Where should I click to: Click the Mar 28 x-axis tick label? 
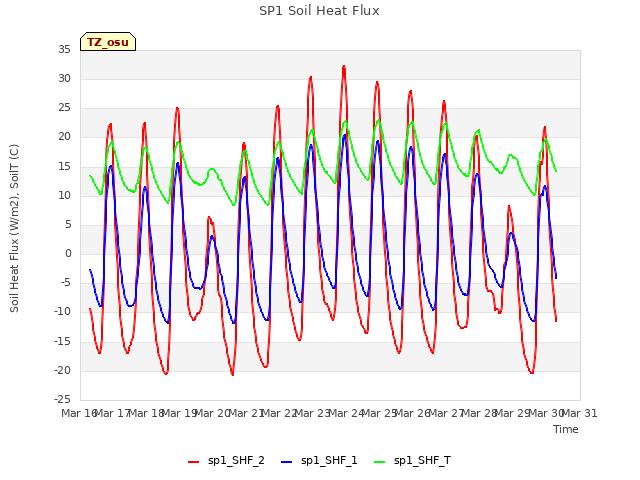[x=480, y=413]
